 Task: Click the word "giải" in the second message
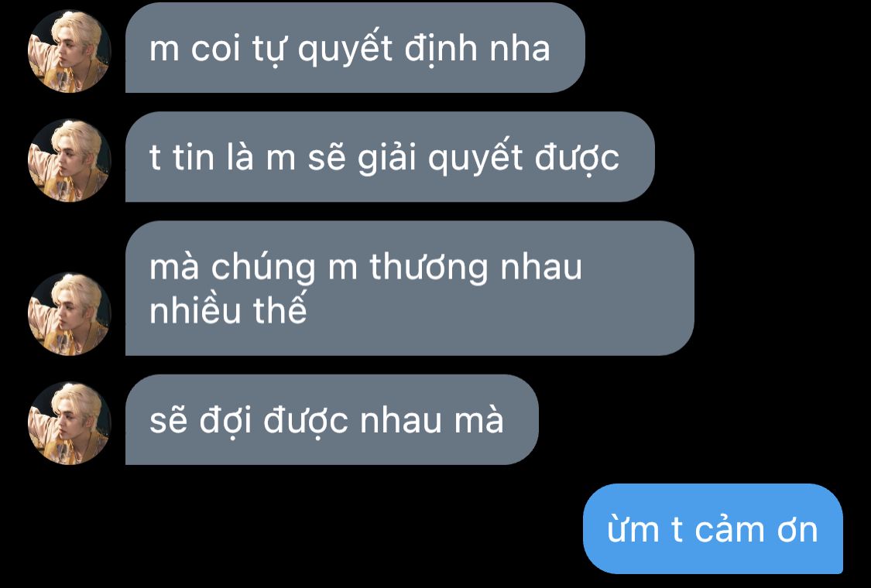coord(386,158)
